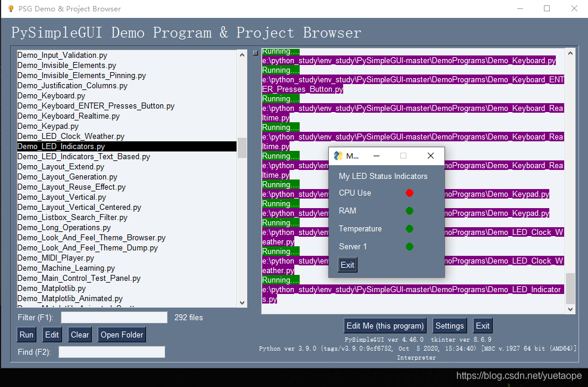The height and width of the screenshot is (387, 588).
Task: Click the 'Temperature' label in LED window
Action: [x=360, y=228]
